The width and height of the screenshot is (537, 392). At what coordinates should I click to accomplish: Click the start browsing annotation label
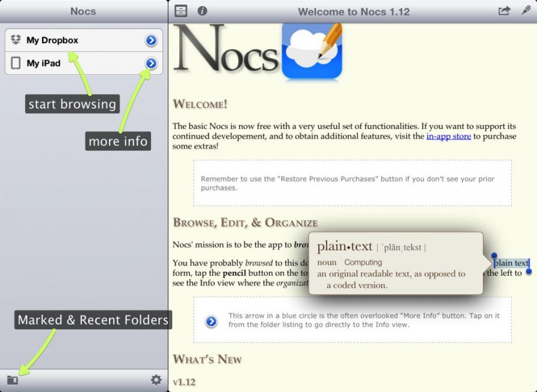click(x=72, y=104)
